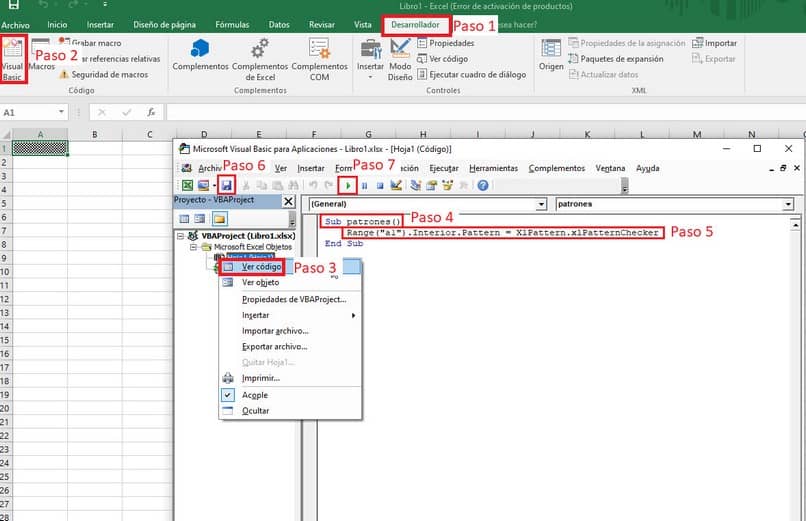This screenshot has height=521, width=806.
Task: Select column B header
Action: point(95,135)
